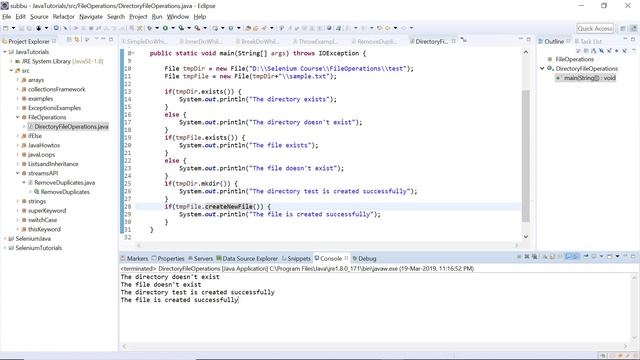
Task: Open the Console selection dropdown
Action: [601, 256]
